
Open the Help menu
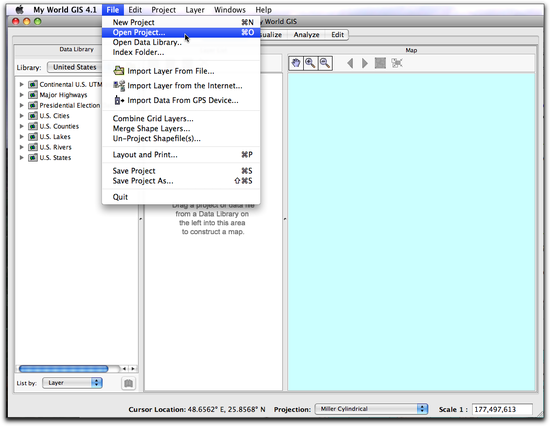point(263,10)
